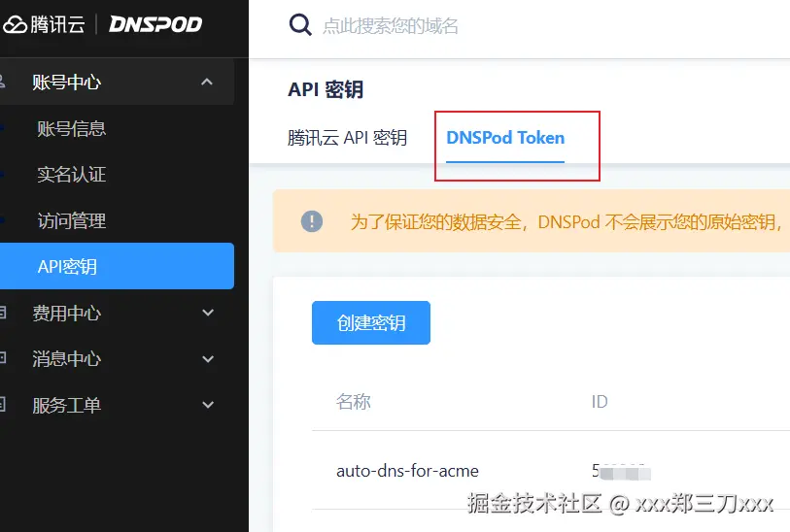Click the 服务工单 sidebar icon
This screenshot has height=532, width=790.
3,404
